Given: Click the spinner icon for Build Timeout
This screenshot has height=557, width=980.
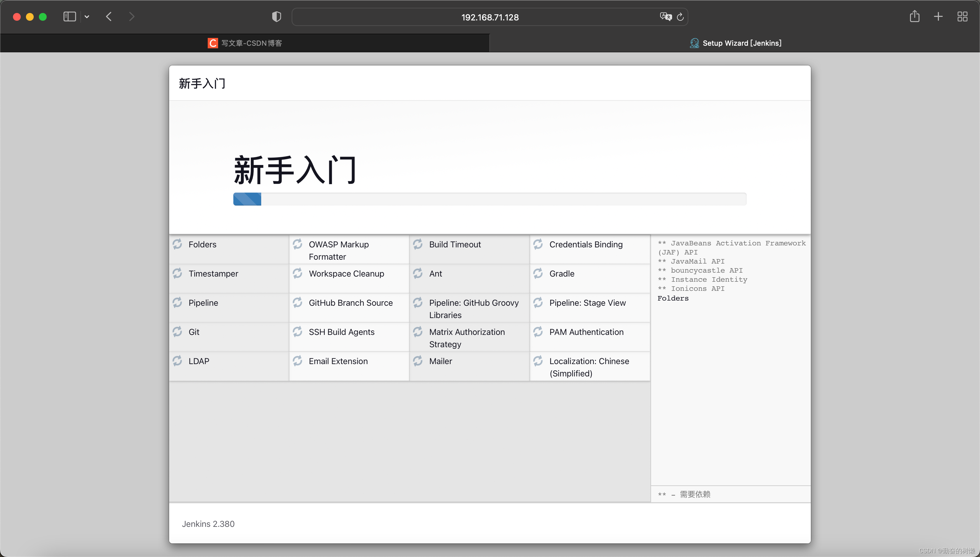Looking at the screenshot, I should tap(418, 244).
